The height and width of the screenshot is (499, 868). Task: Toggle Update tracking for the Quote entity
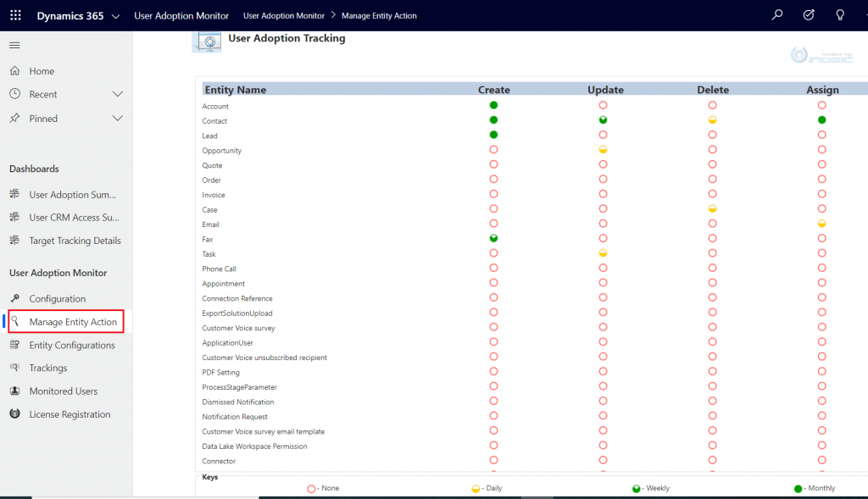pyautogui.click(x=602, y=164)
